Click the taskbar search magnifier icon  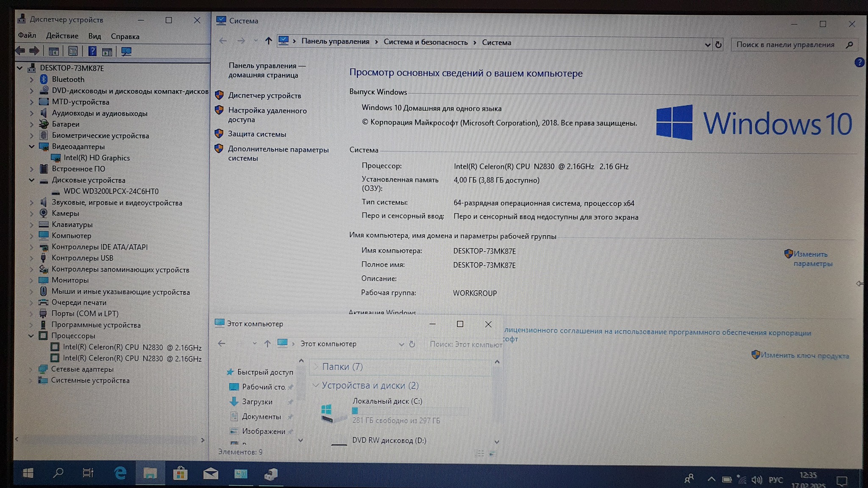point(58,473)
